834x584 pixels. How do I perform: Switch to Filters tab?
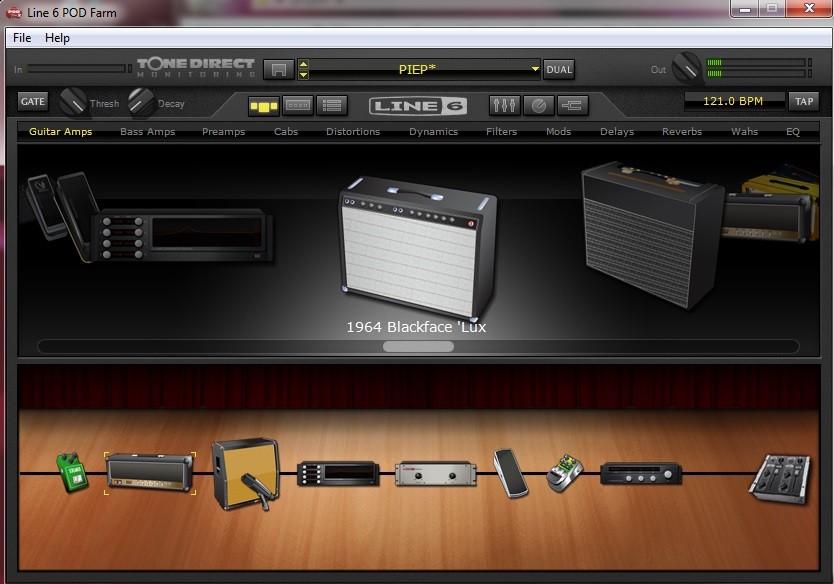(501, 131)
